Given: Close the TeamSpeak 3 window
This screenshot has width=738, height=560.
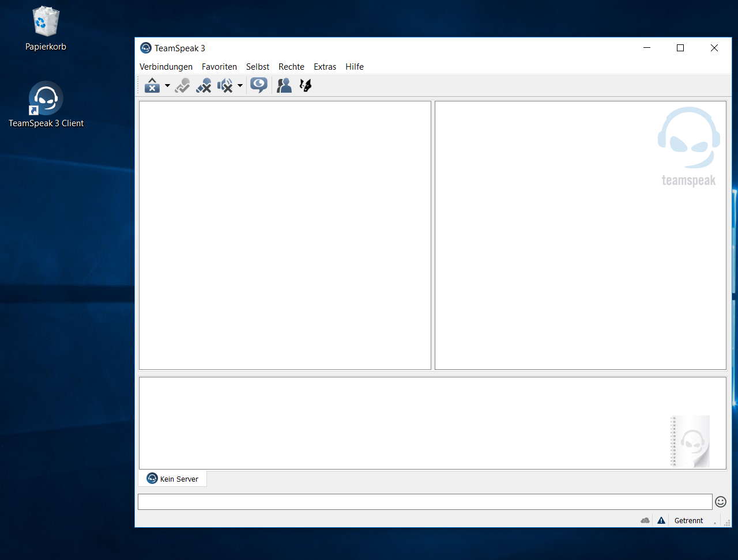Looking at the screenshot, I should pyautogui.click(x=714, y=48).
